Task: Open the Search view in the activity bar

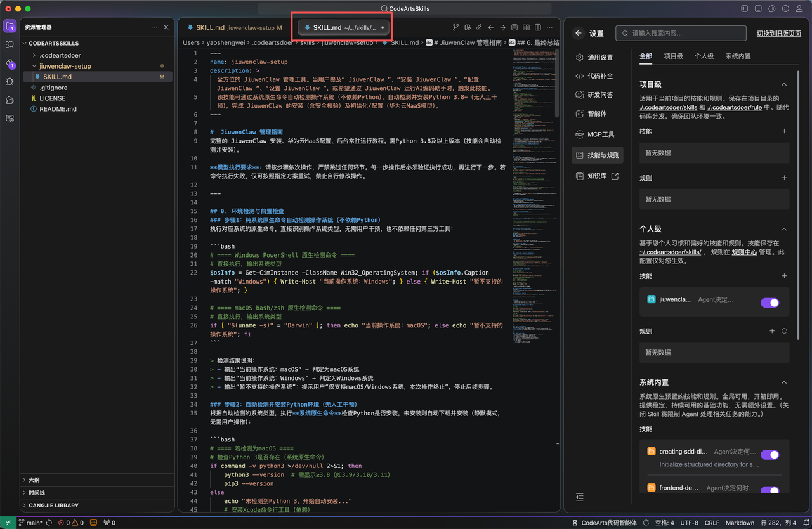Action: point(10,45)
